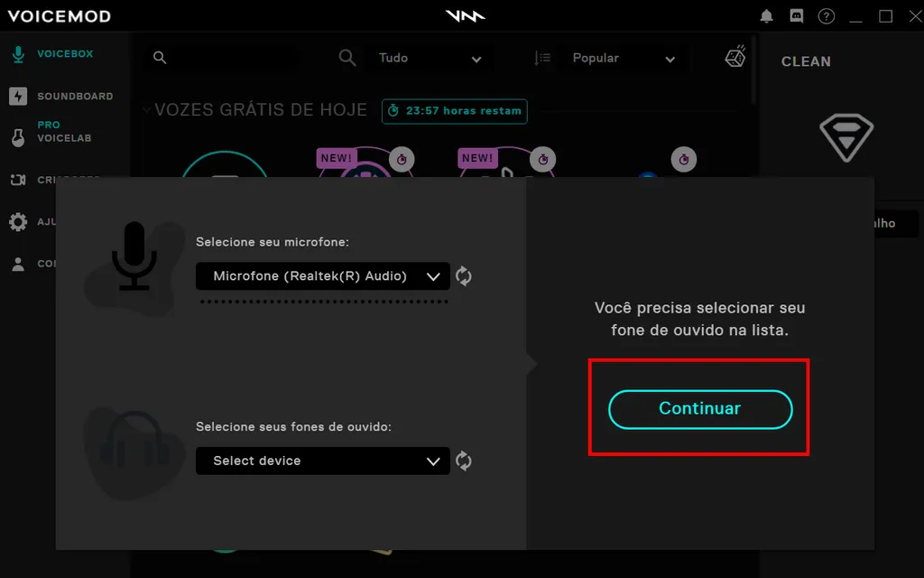Check the 23:57 horas restam timer badge
The height and width of the screenshot is (578, 924).
[454, 112]
